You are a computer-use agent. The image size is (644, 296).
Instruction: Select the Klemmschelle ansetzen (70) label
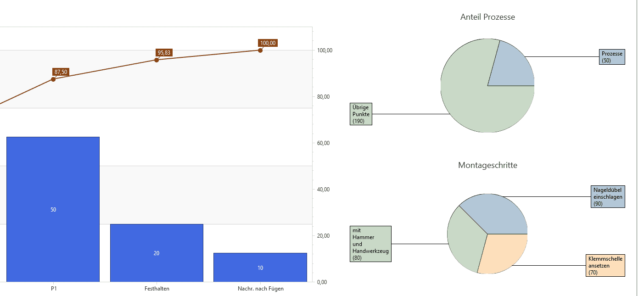pyautogui.click(x=605, y=266)
